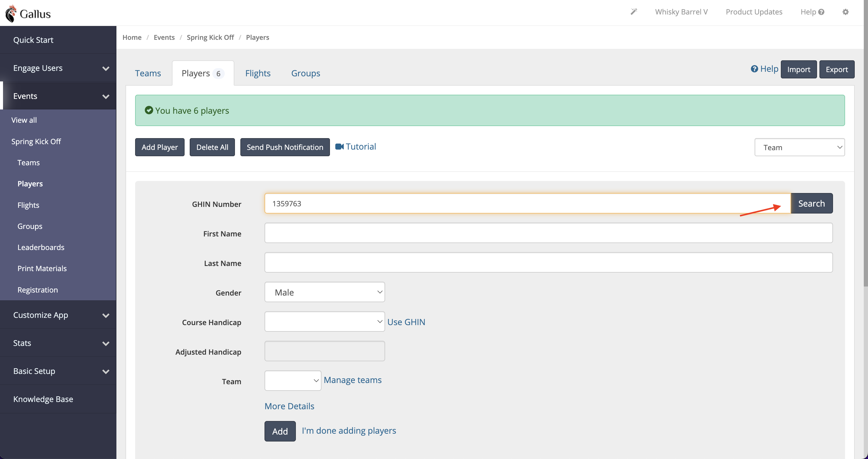Click the blue Help question icon near Import
The width and height of the screenshot is (868, 459).
(754, 69)
